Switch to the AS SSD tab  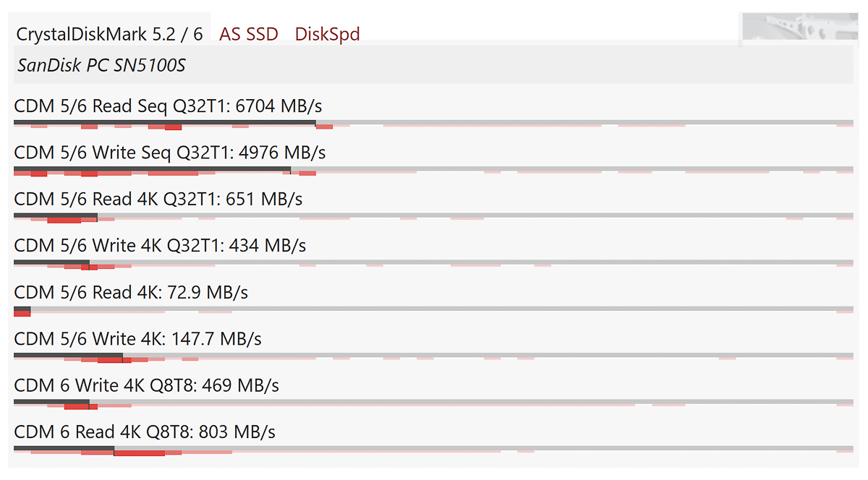pyautogui.click(x=249, y=34)
